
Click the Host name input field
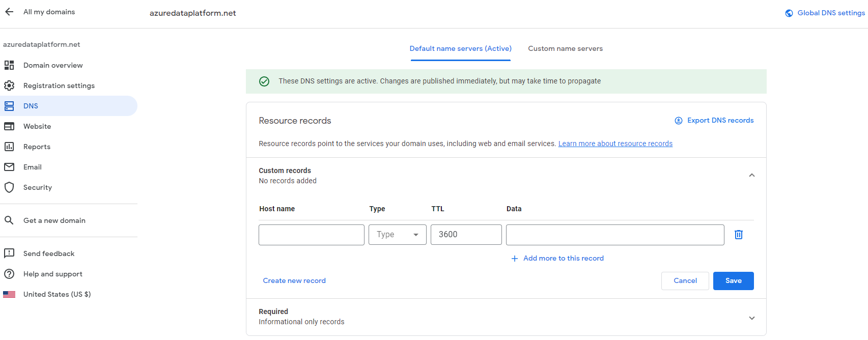tap(311, 235)
